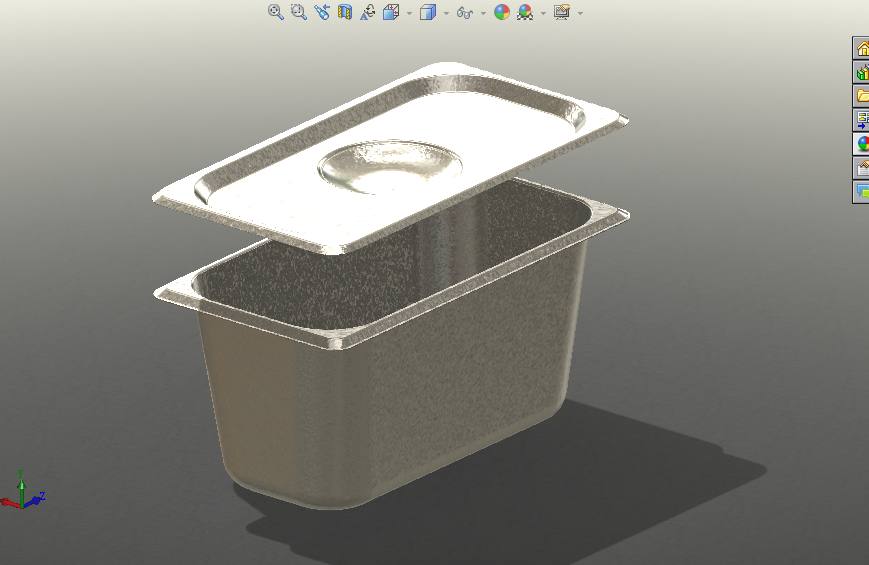Click the Zoom to Fit icon
Screen dimensions: 869x565
point(275,12)
